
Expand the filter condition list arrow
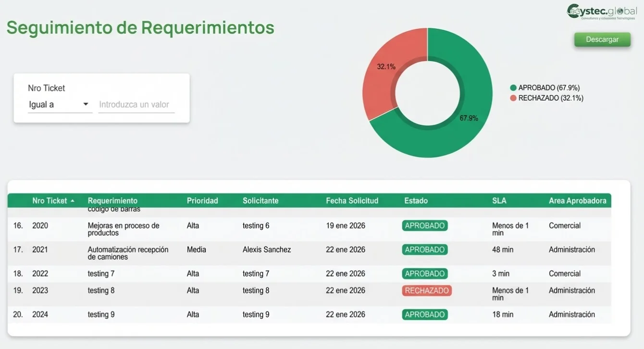coord(87,104)
